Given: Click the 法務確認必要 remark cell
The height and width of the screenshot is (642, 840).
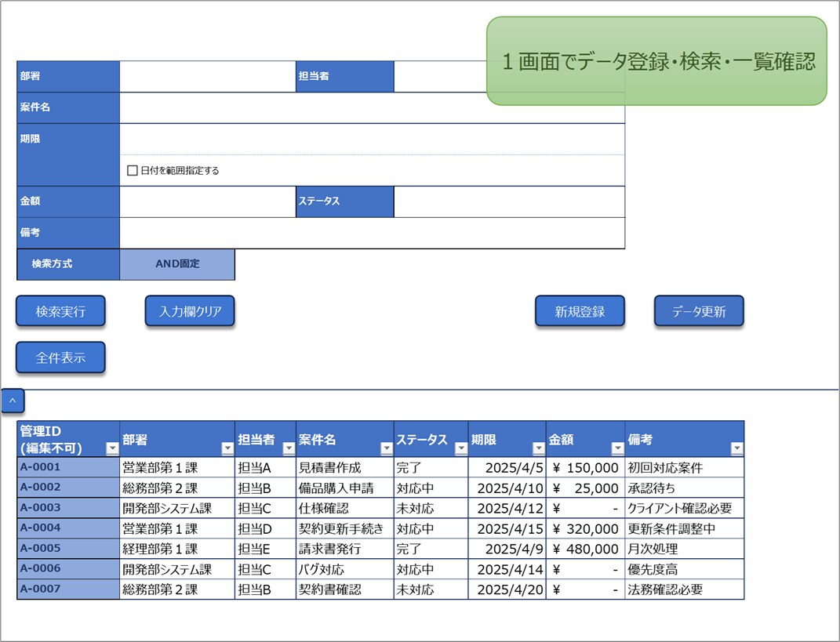Looking at the screenshot, I should (x=685, y=589).
